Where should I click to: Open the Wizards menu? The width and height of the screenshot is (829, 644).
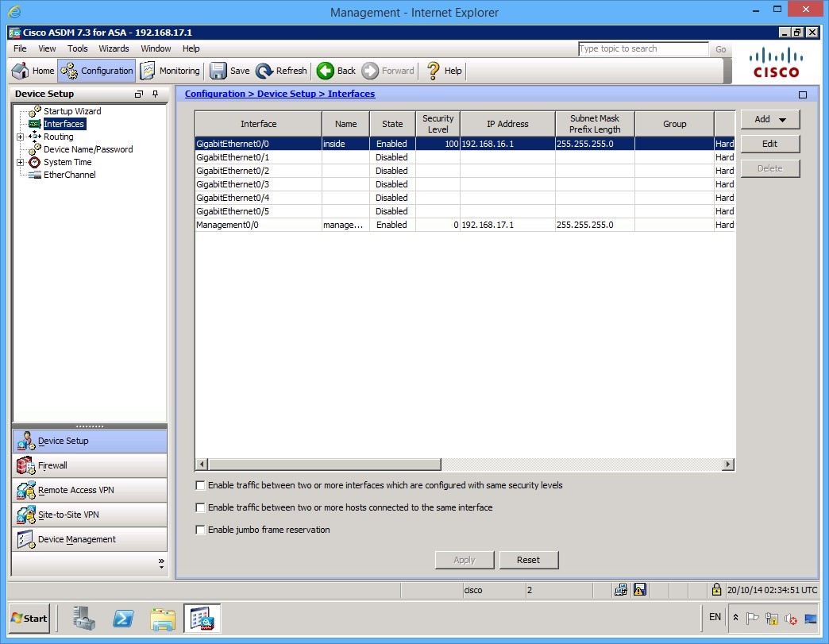coord(114,48)
